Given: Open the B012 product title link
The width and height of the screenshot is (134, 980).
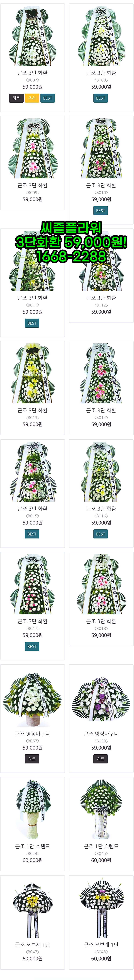Looking at the screenshot, I should tap(101, 298).
